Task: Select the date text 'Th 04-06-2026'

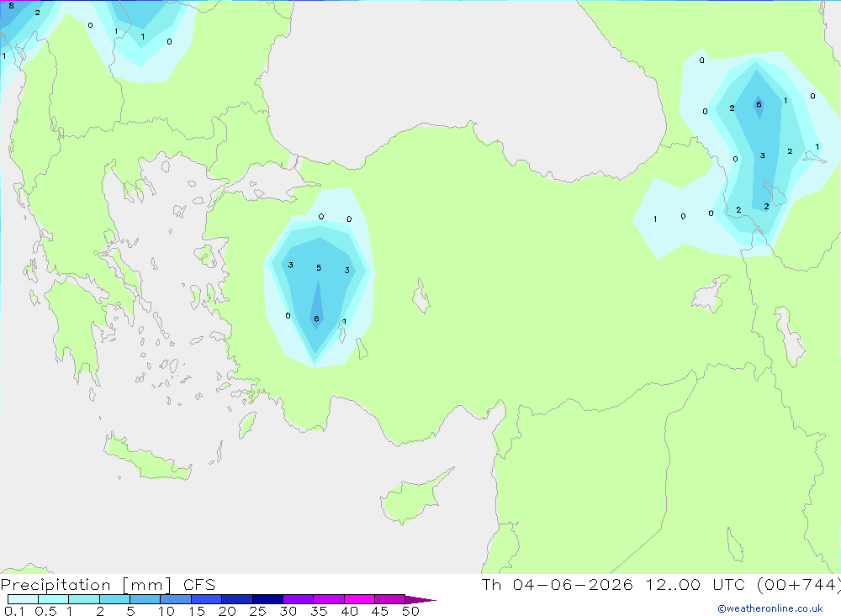Action: pos(557,584)
